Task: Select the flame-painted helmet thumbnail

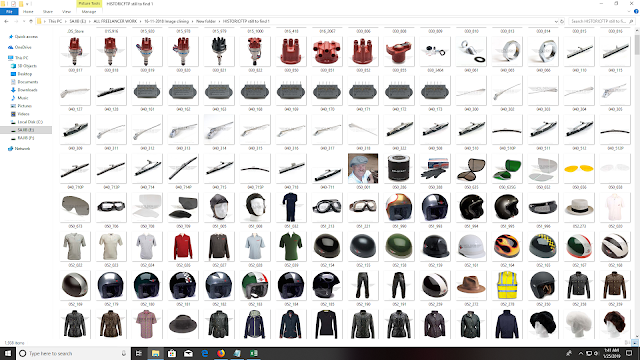Action: [507, 246]
